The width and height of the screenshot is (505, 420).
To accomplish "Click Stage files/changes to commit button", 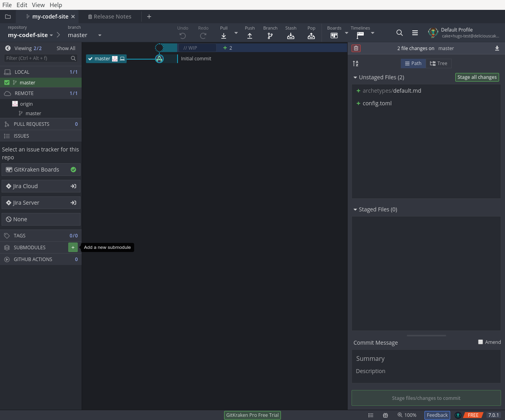I will tap(426, 398).
